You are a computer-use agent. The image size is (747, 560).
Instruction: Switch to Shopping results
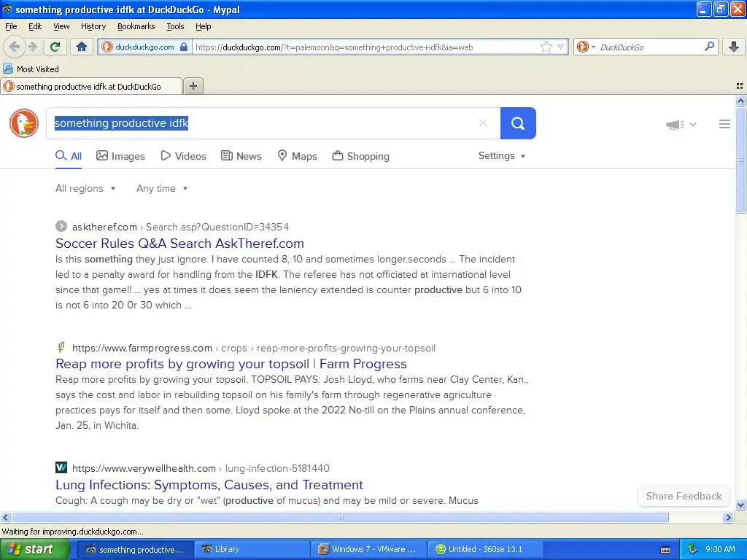click(x=360, y=156)
